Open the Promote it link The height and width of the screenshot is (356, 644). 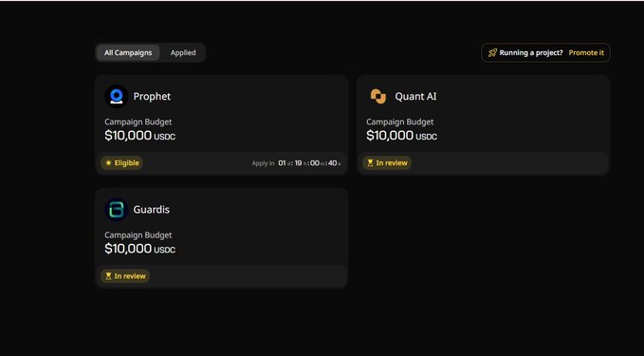(586, 52)
